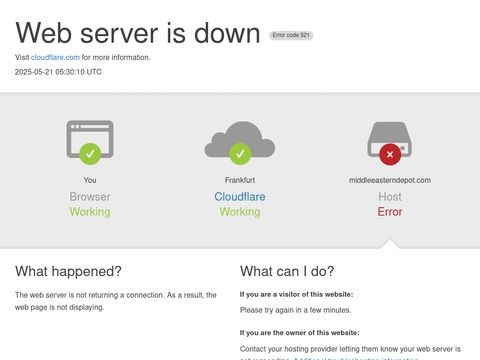Click the green Working text under Cloudflare
The image size is (480, 360).
[x=240, y=212]
